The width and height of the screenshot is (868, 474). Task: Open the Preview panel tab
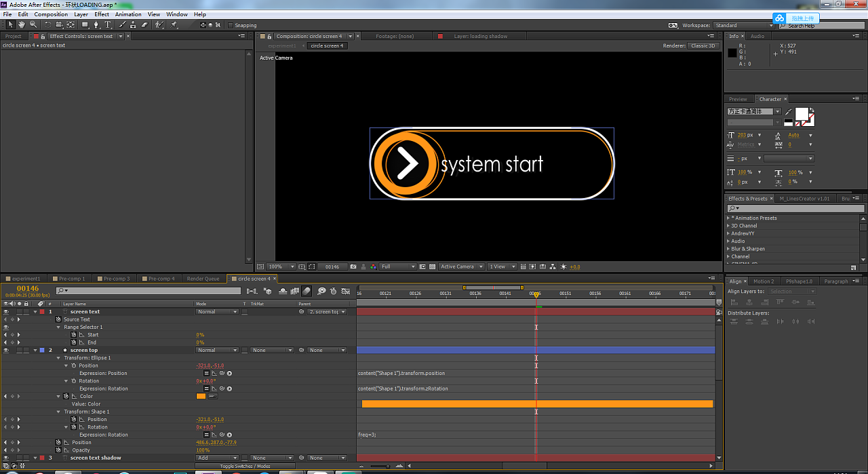click(738, 99)
